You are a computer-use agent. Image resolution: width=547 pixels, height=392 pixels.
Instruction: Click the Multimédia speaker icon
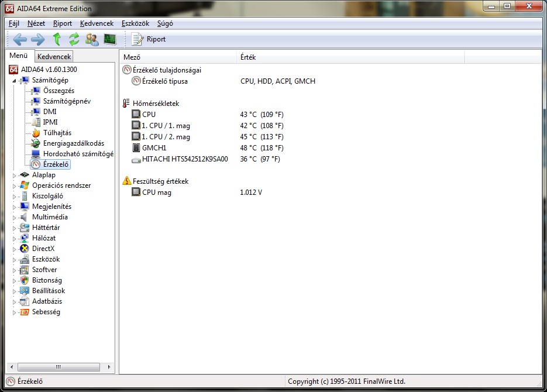pyautogui.click(x=24, y=217)
